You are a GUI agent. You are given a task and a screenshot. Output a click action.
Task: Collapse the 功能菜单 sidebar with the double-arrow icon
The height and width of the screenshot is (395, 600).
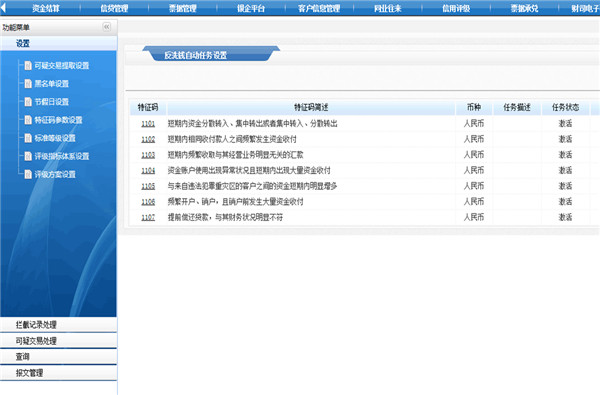click(x=106, y=27)
